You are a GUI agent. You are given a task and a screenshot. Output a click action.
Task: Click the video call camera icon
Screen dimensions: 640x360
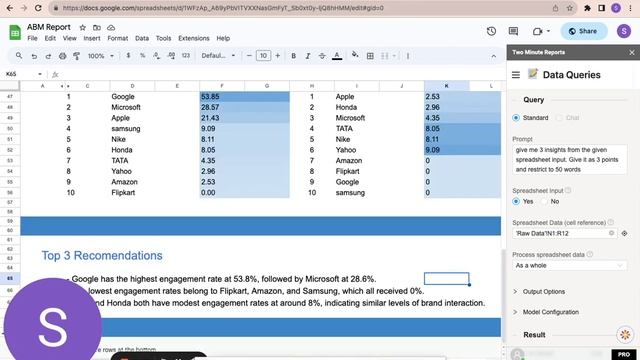538,31
